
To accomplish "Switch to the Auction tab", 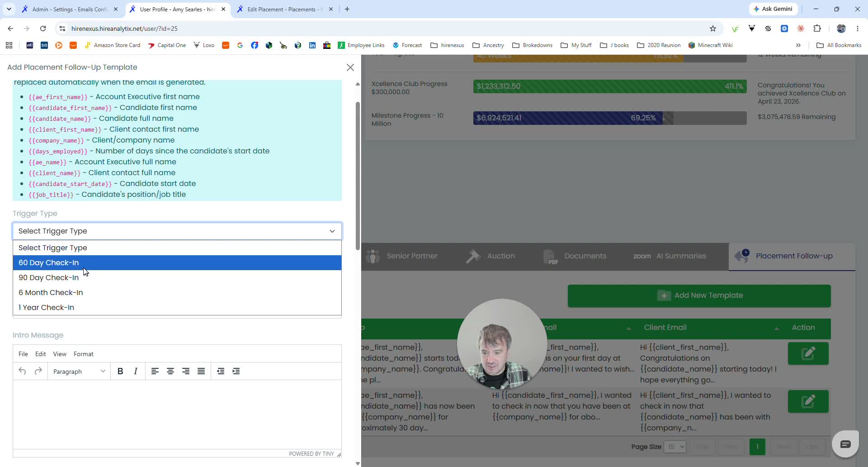I will point(491,256).
